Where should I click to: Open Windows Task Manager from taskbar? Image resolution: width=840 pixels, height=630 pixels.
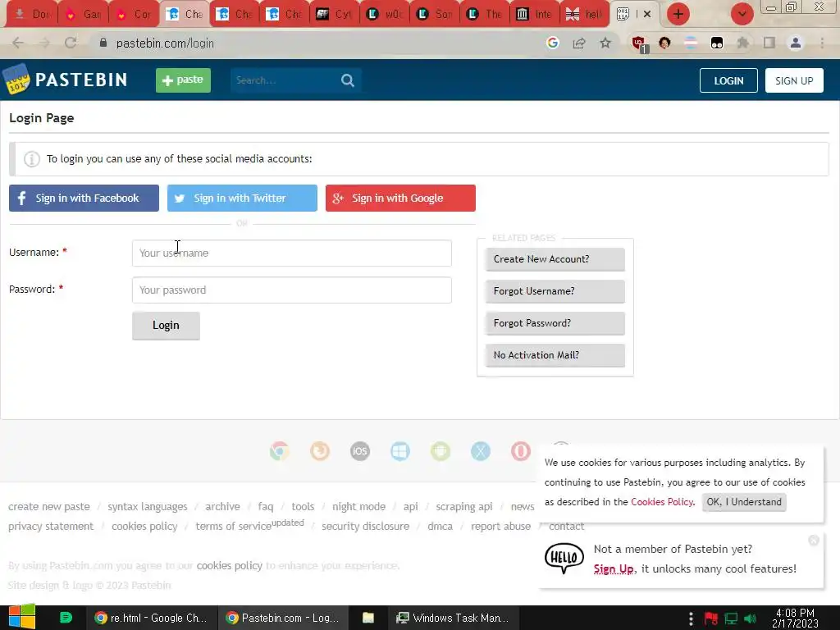click(453, 619)
